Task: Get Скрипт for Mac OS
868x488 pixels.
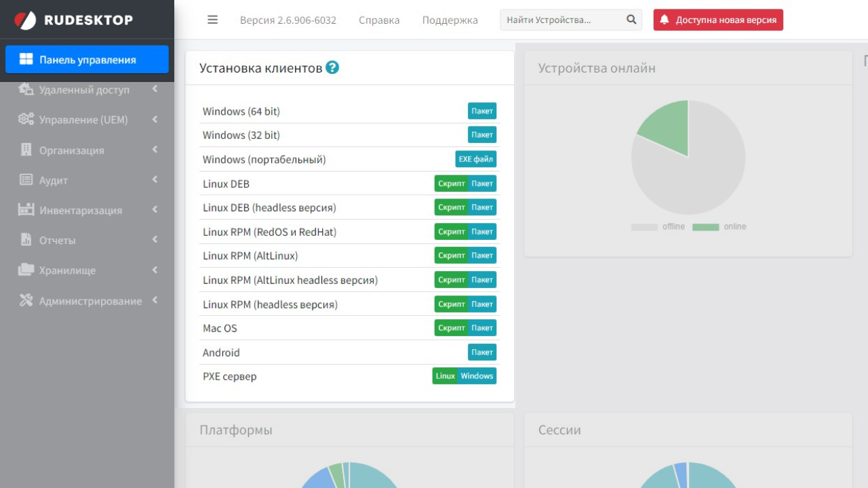Action: pyautogui.click(x=452, y=328)
